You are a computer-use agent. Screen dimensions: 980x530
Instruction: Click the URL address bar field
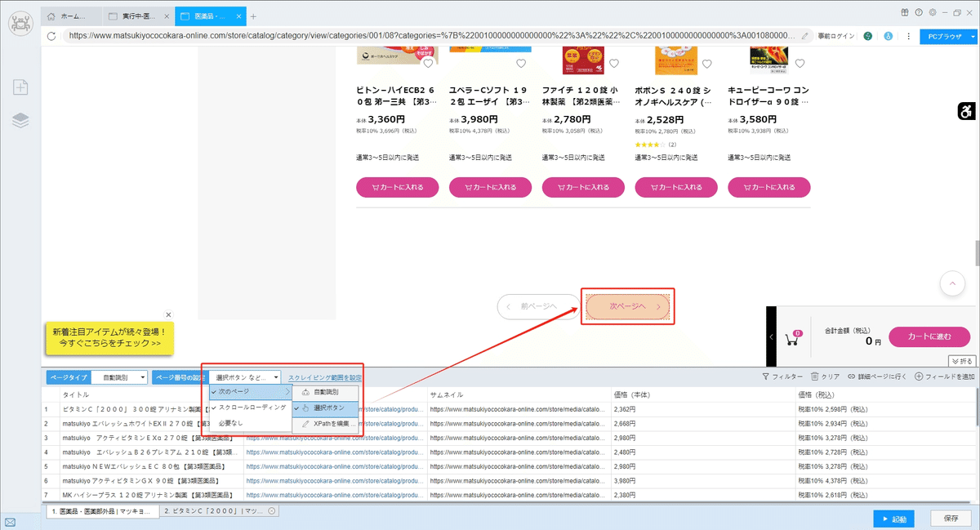click(x=433, y=36)
